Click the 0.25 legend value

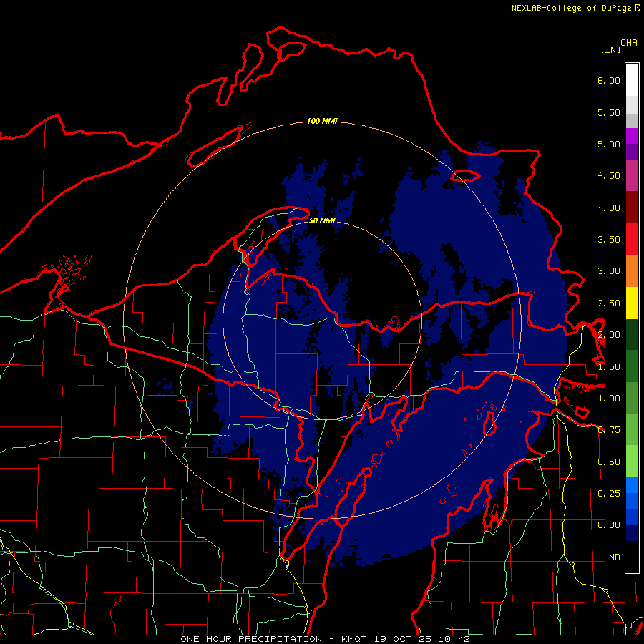pyautogui.click(x=609, y=493)
